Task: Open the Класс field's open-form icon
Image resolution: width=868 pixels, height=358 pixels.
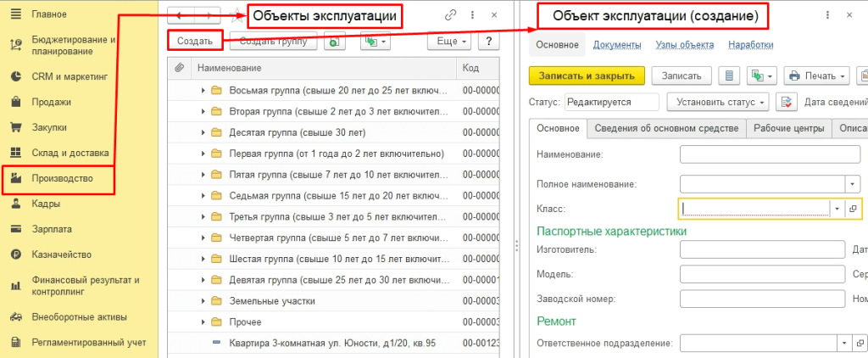Action: (853, 209)
